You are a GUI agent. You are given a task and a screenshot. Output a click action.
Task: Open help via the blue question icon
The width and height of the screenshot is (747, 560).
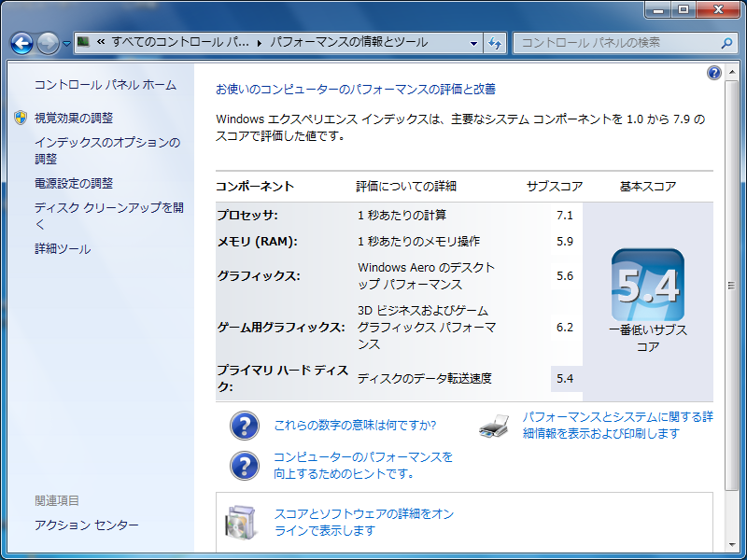(x=714, y=73)
